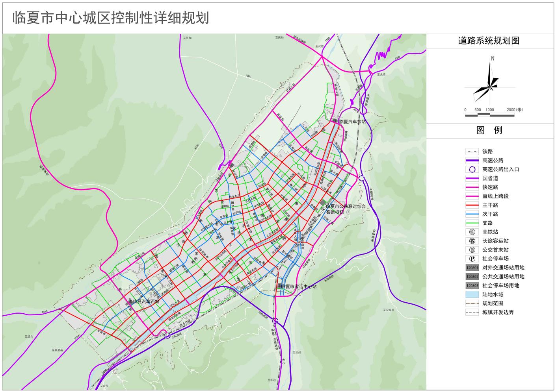Click the 社会停车场 P legend symbol
The height and width of the screenshot is (392, 556).
(x=472, y=259)
